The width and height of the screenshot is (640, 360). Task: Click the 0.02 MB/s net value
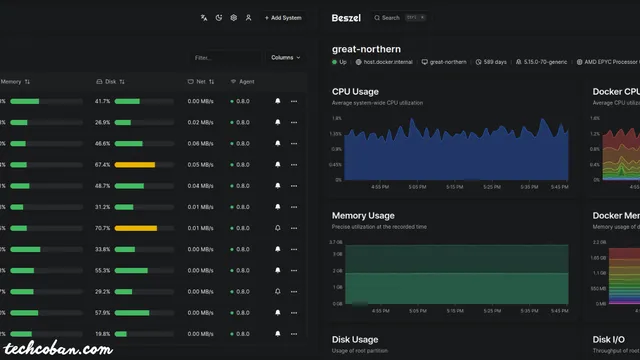pos(200,122)
